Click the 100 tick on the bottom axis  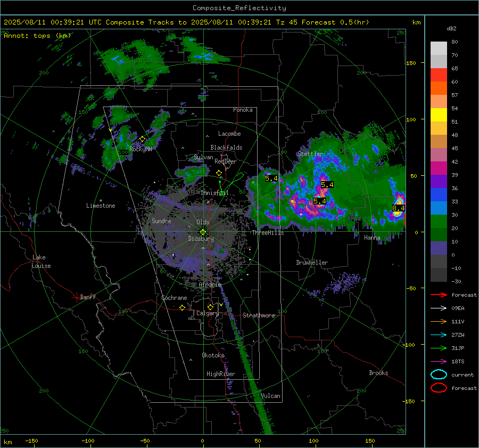coord(313,441)
